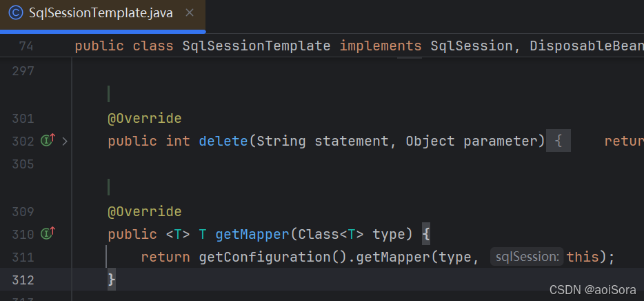
Task: Click implements-method gutter icon on line 310
Action: point(48,233)
